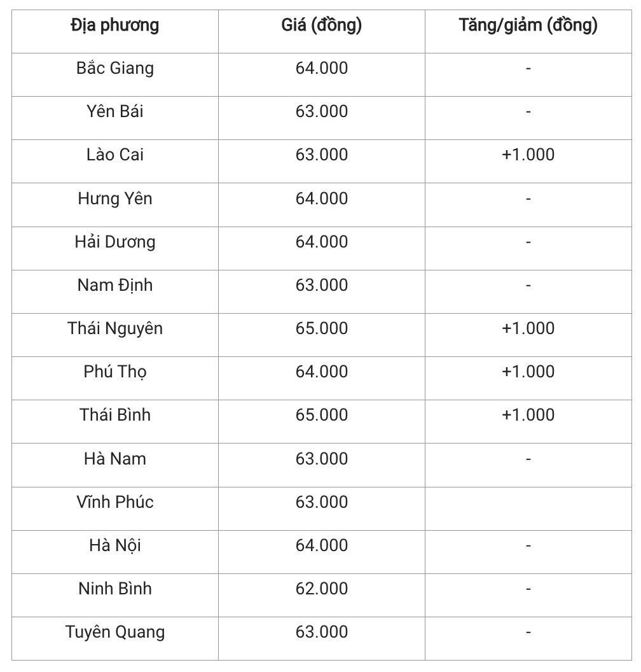Click the Hải Dương location cell
Viewport: 641px width, 672px height.
[x=115, y=242]
